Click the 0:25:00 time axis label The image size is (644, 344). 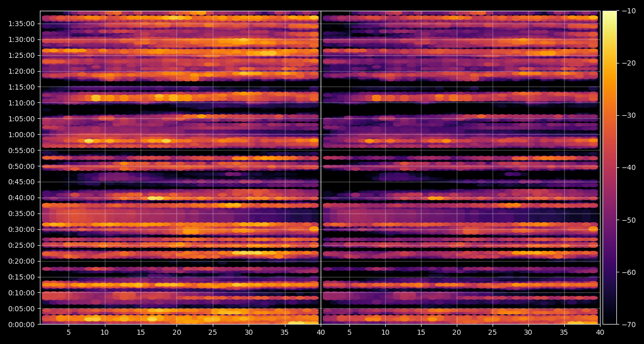pyautogui.click(x=21, y=245)
